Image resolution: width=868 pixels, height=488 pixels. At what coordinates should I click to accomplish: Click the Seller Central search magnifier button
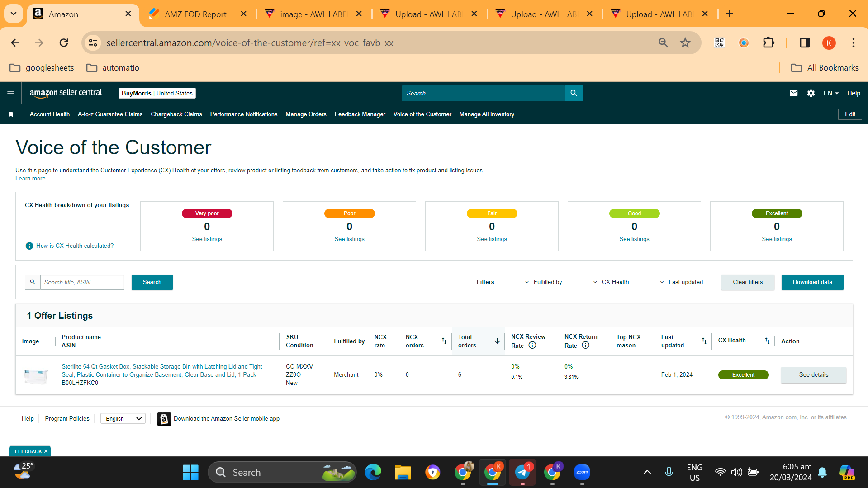574,93
